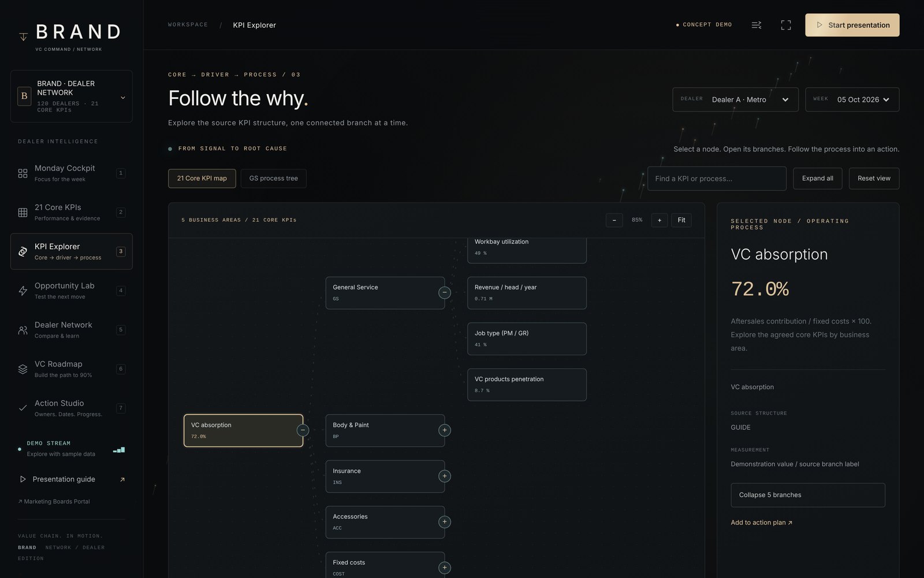Click the BRAND logo mark icon

coord(23,36)
